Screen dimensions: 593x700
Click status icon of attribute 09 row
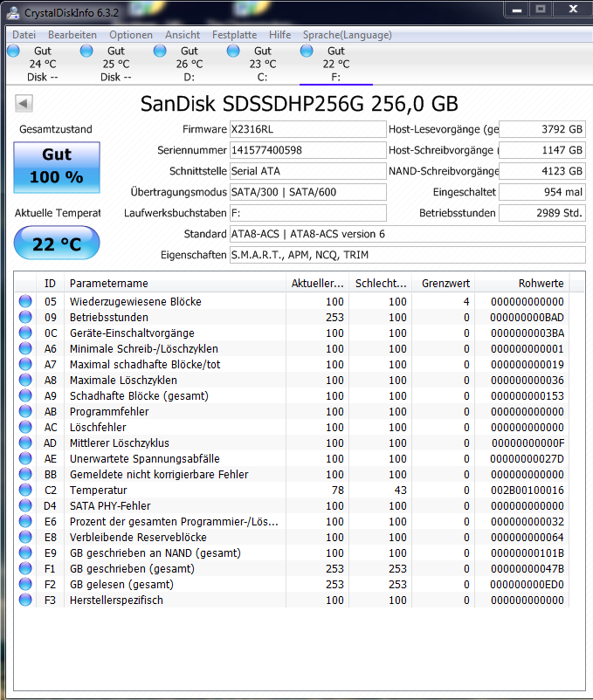coord(25,317)
